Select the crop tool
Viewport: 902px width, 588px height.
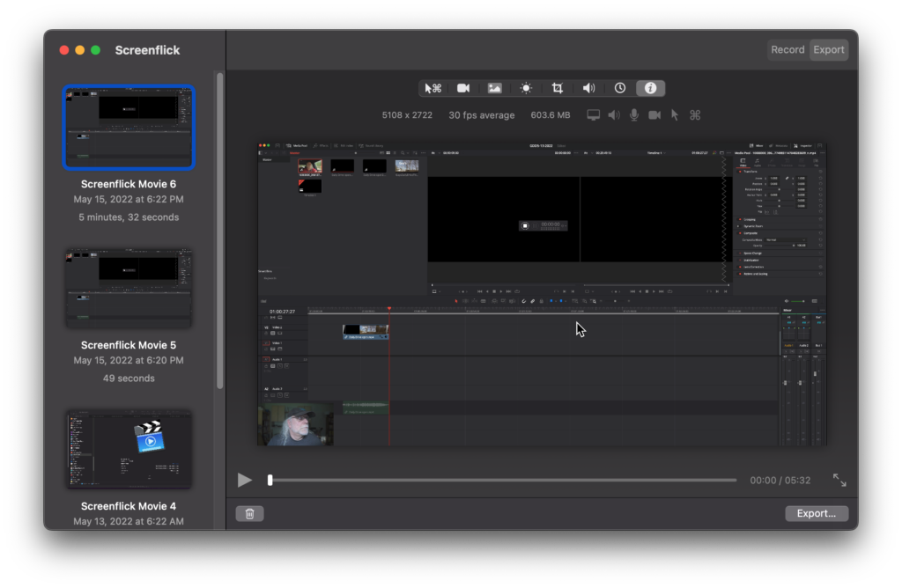coord(557,88)
